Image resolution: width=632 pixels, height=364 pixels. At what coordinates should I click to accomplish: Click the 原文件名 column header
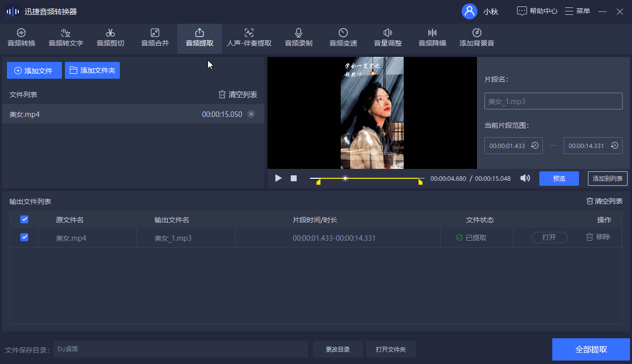[69, 220]
